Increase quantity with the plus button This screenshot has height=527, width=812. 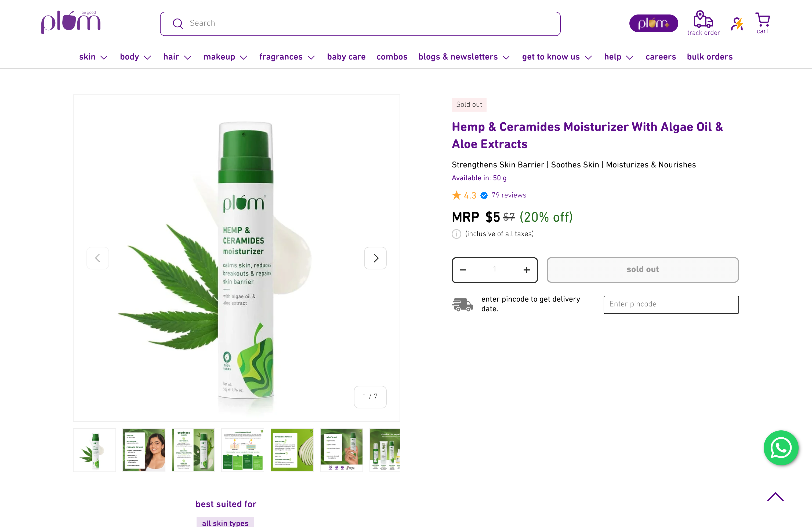(x=527, y=270)
